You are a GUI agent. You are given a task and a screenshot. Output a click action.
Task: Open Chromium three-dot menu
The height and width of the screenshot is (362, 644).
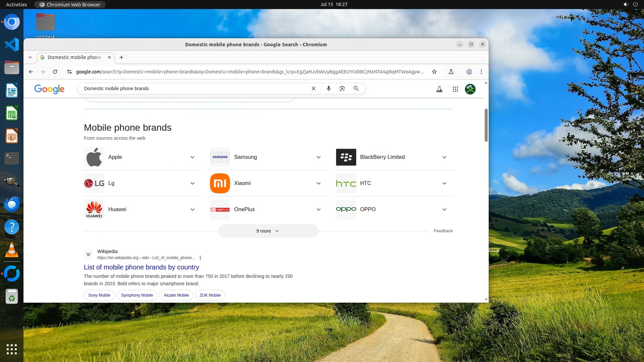[481, 72]
